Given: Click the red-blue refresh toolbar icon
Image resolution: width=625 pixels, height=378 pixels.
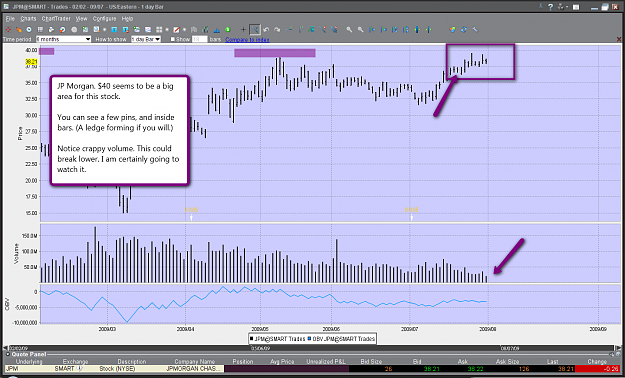Looking at the screenshot, I should click(x=62, y=30).
